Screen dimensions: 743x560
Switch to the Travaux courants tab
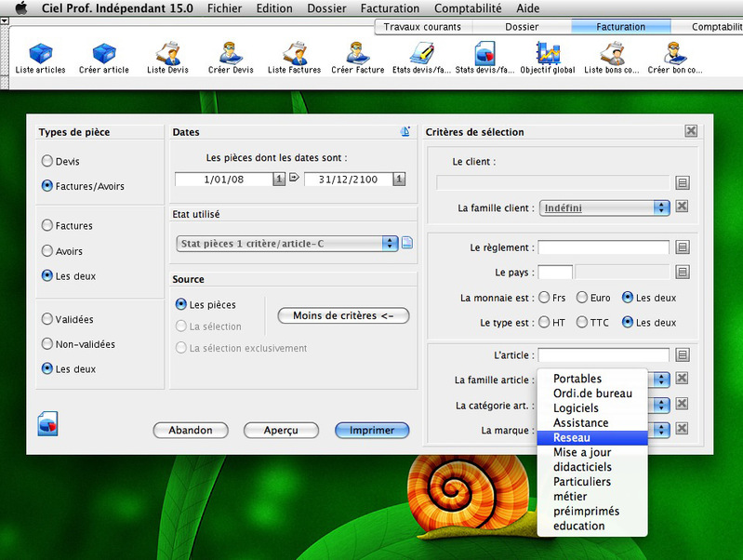pos(422,27)
